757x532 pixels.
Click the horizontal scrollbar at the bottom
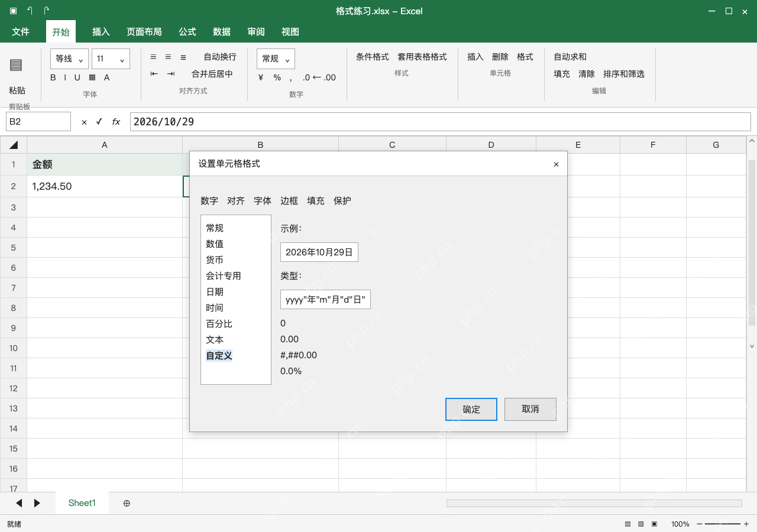point(594,503)
